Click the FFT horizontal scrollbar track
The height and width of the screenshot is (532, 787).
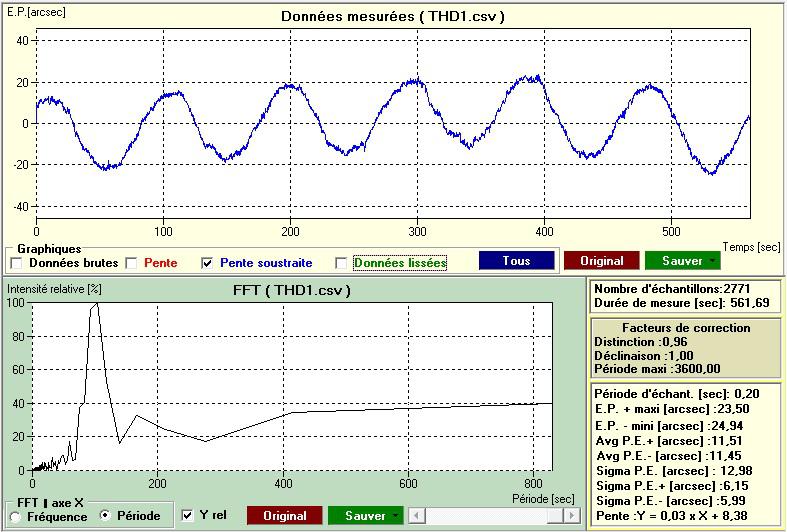tap(494, 515)
